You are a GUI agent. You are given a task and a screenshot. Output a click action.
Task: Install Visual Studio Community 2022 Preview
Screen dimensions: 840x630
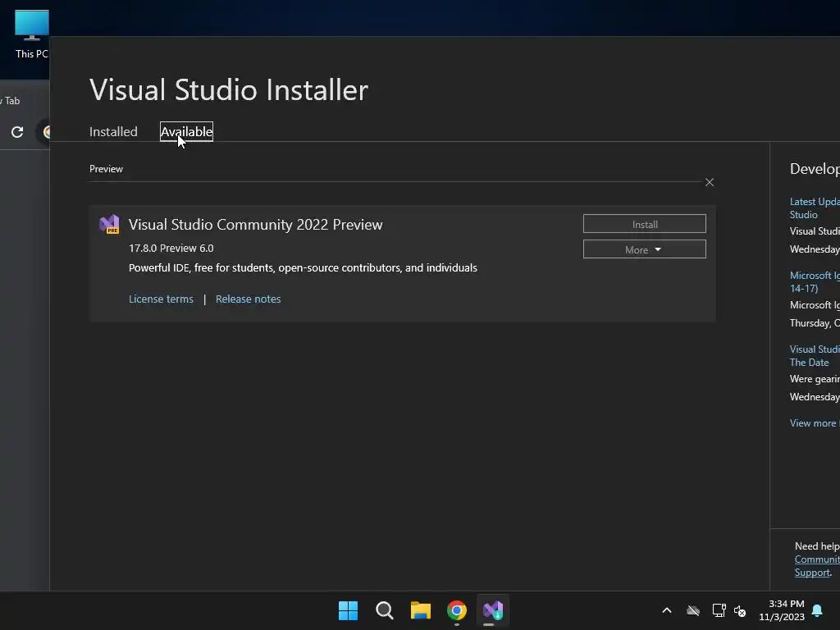[645, 224]
